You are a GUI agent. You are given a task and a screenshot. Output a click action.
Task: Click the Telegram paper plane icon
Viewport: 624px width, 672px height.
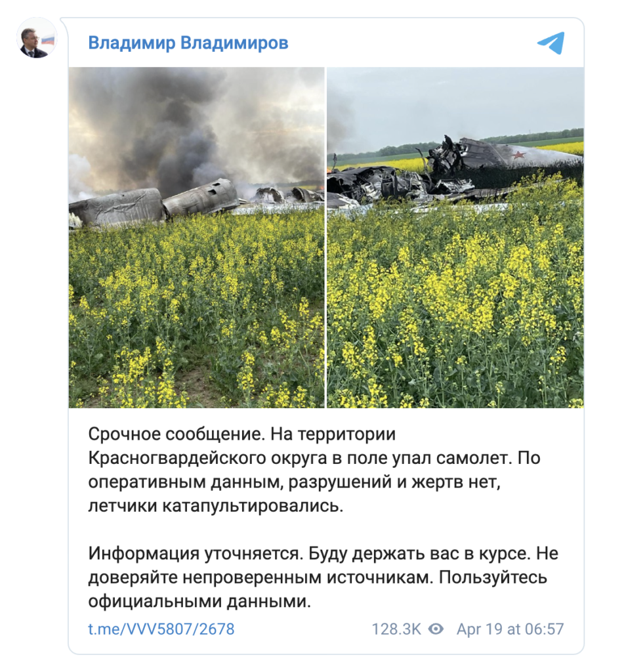(x=551, y=43)
